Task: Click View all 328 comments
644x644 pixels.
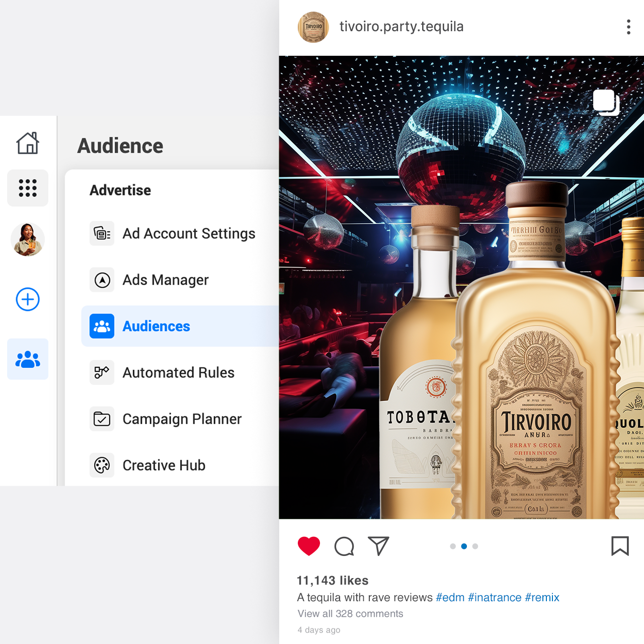Action: coord(350,614)
